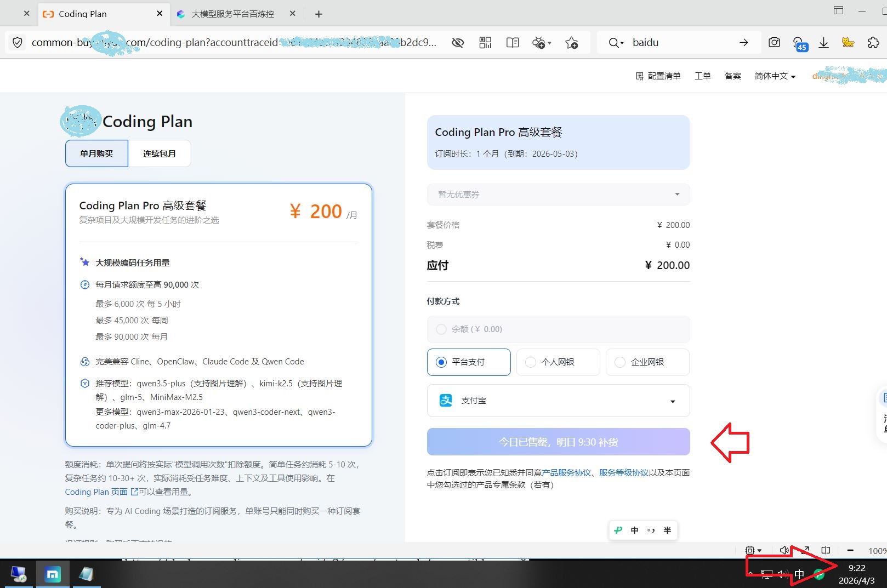Close the Coding Plan tab
Screen dimensions: 887x588
(160, 14)
